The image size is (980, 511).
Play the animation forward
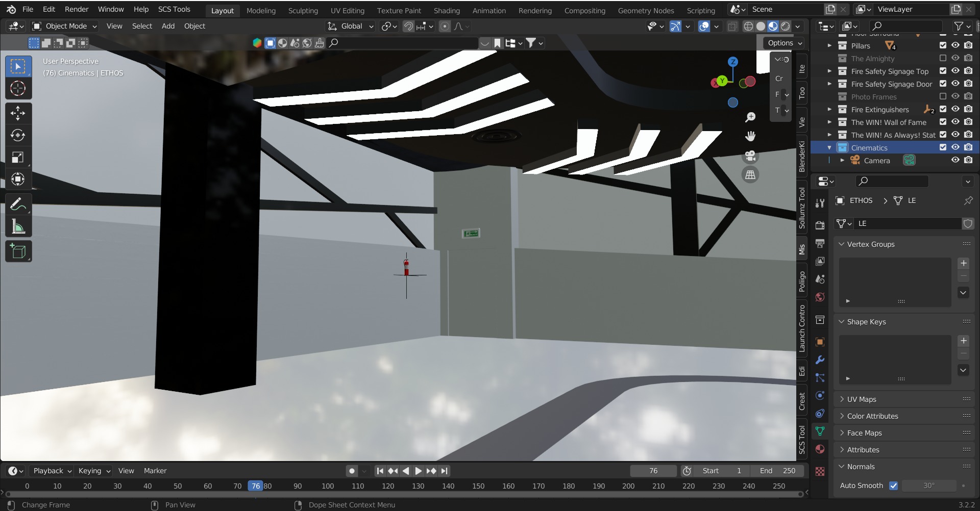pos(419,471)
